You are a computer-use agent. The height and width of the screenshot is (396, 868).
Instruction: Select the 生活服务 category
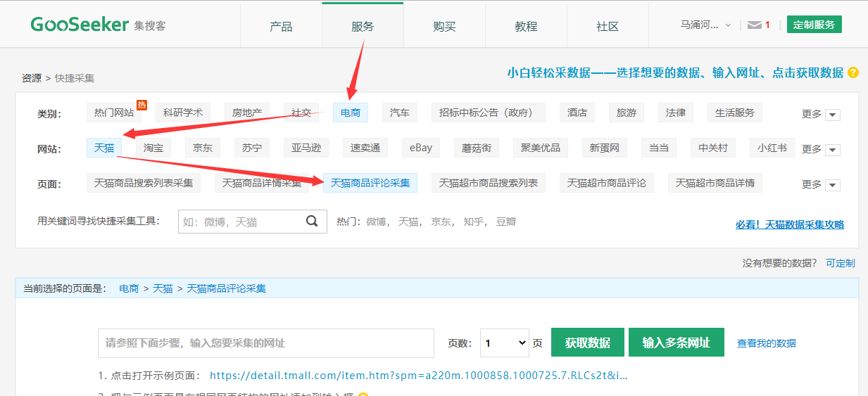pos(735,113)
